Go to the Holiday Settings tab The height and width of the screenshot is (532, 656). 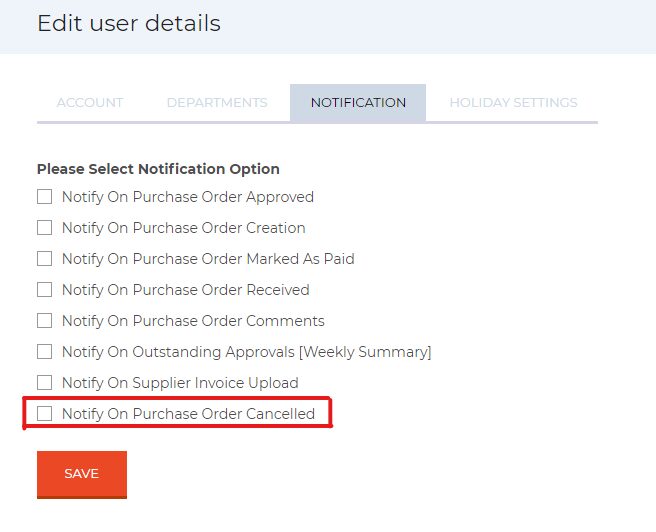pos(513,102)
